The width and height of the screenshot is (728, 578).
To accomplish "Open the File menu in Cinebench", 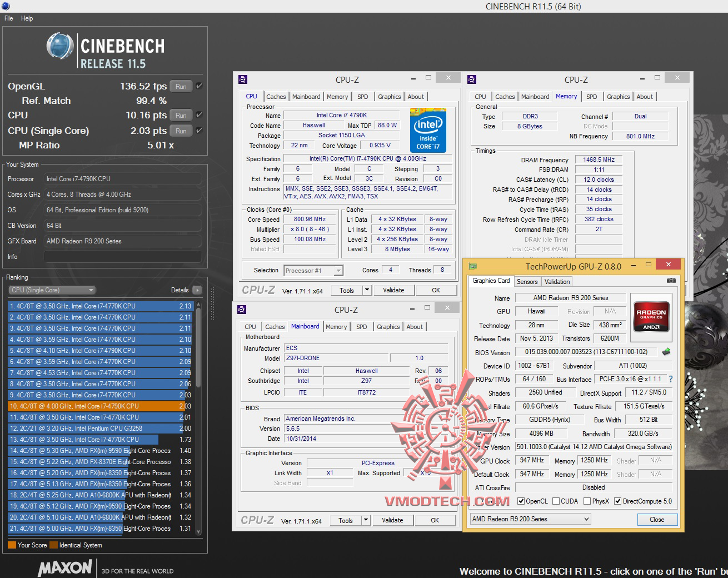I will 9,18.
